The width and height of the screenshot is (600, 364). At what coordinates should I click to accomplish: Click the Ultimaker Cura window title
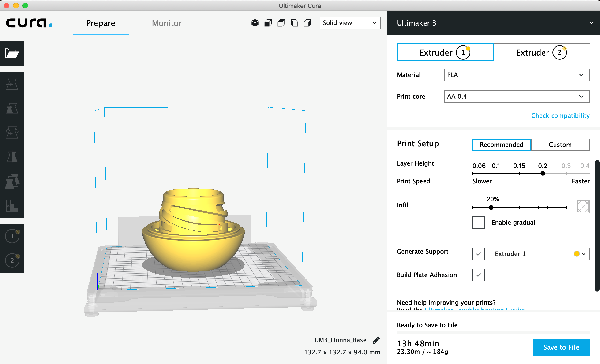[x=300, y=6]
